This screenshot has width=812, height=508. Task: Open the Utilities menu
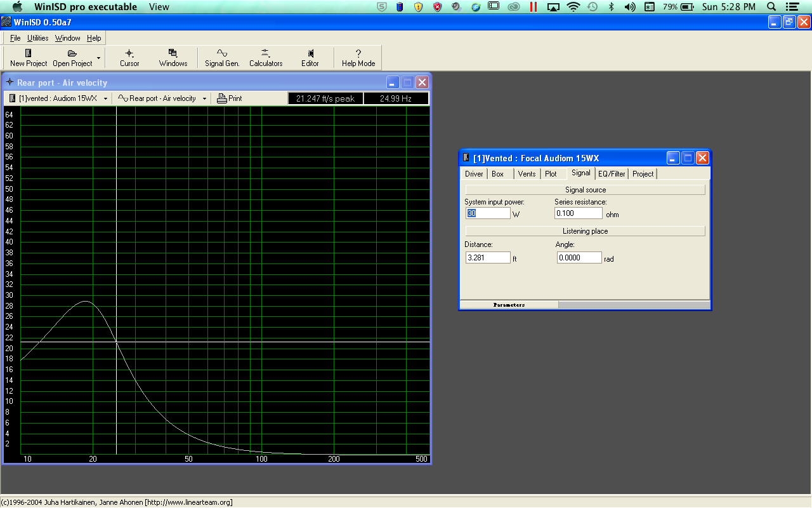pyautogui.click(x=38, y=38)
